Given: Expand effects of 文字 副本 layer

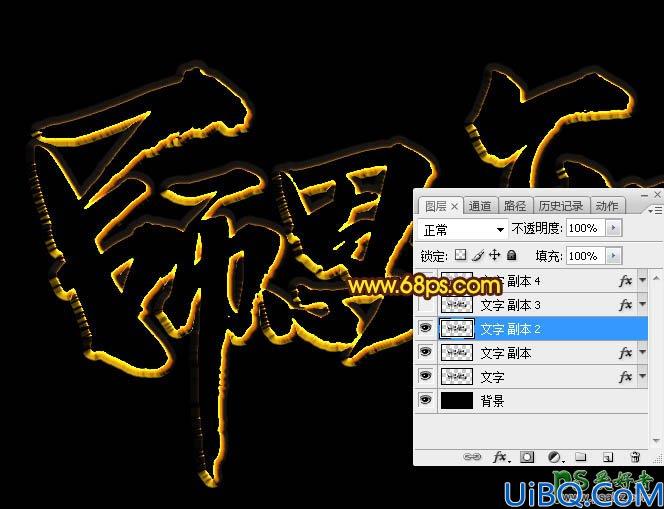Looking at the screenshot, I should tap(642, 352).
